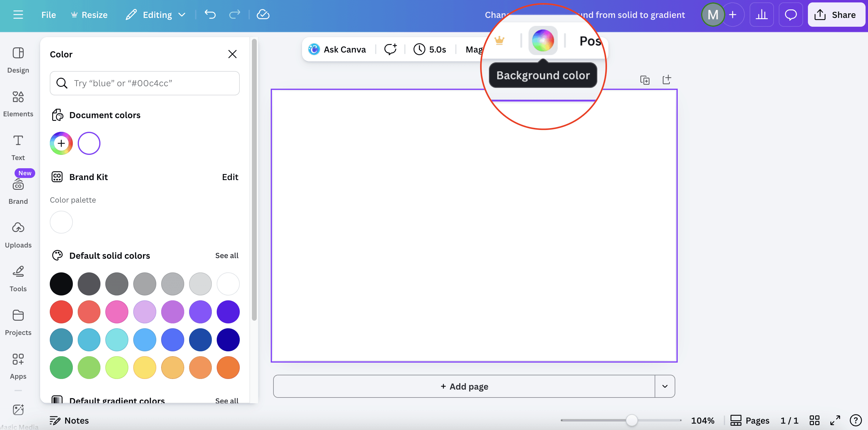
Task: Open the Elements panel in sidebar
Action: (x=18, y=104)
